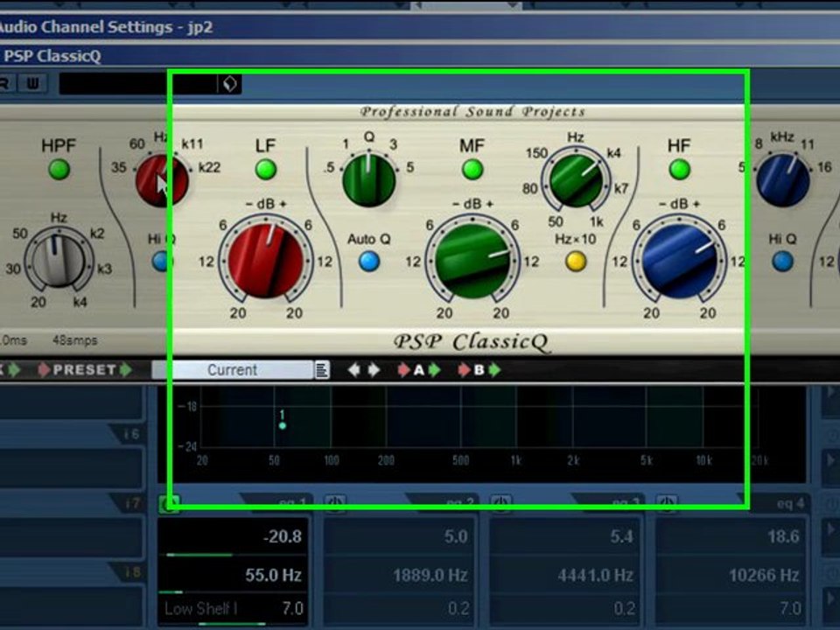Select the A setting label
This screenshot has height=630, width=840.
(x=419, y=369)
